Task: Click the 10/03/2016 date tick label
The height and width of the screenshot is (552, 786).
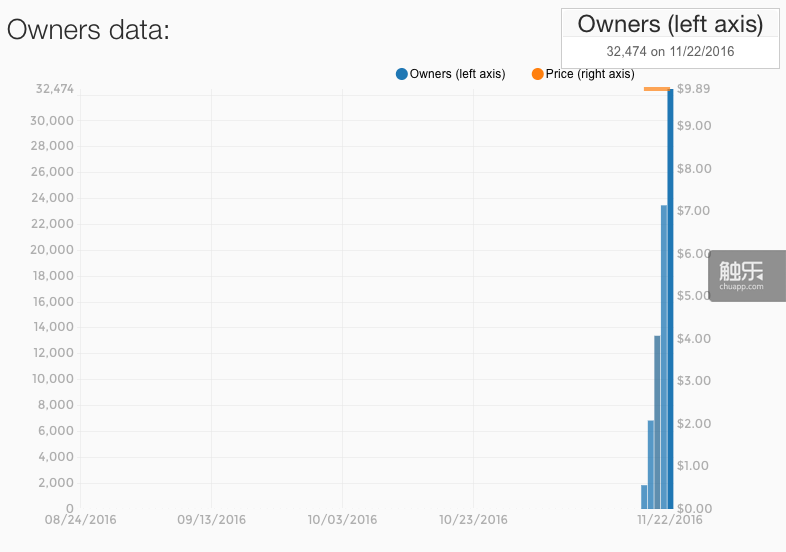Action: tap(342, 520)
